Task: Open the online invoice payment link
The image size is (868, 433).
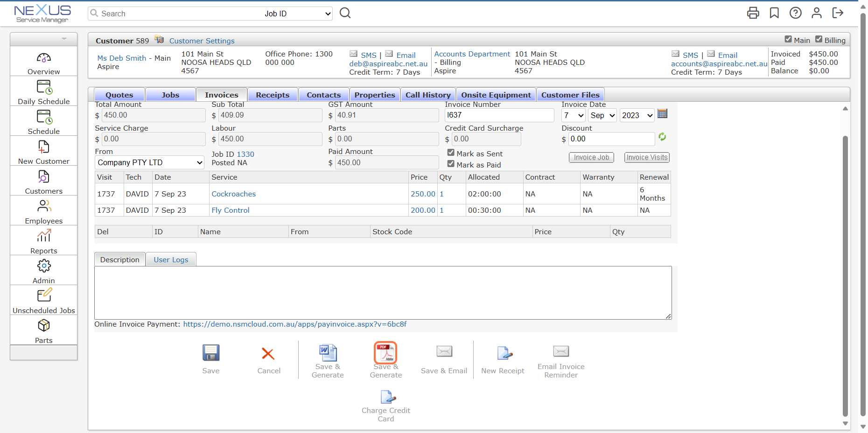Action: click(x=294, y=324)
